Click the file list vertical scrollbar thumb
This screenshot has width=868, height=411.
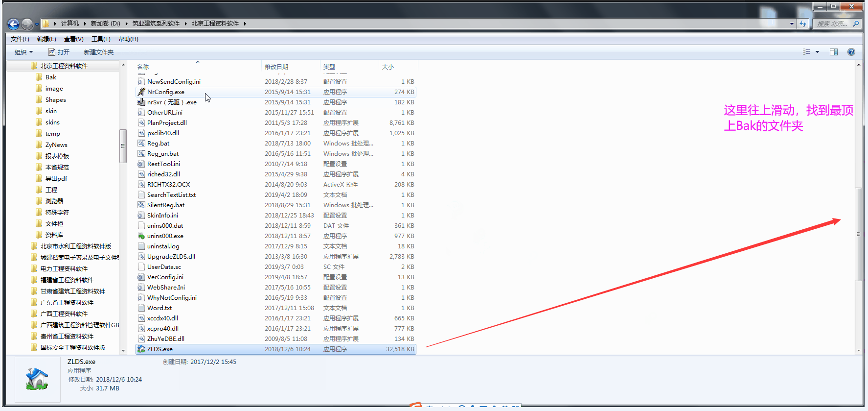pos(858,234)
